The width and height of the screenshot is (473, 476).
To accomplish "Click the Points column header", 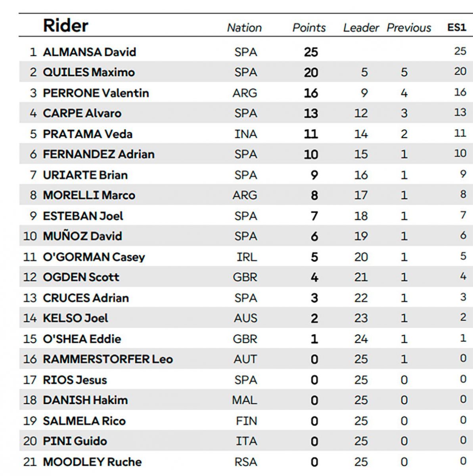I will 309,28.
